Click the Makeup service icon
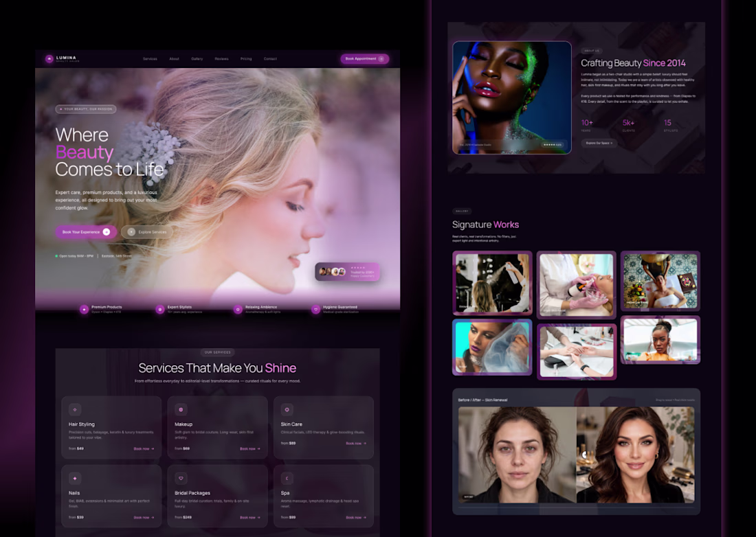The image size is (756, 537). (181, 409)
